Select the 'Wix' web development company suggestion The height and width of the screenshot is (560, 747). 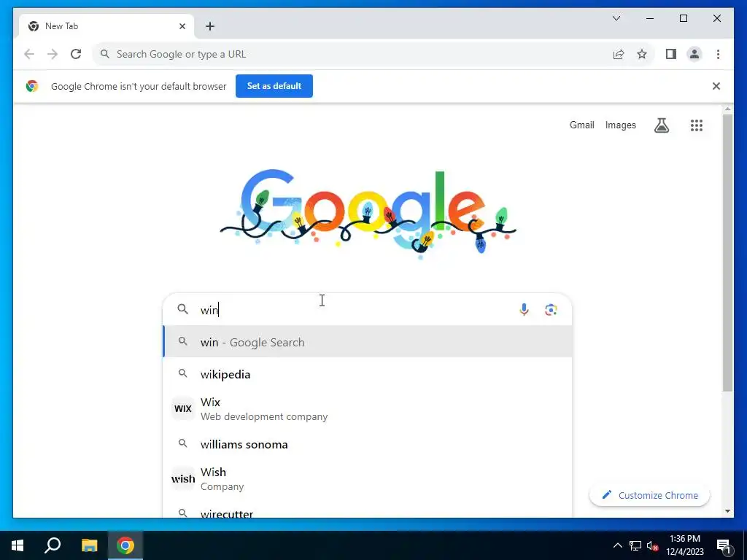point(368,409)
